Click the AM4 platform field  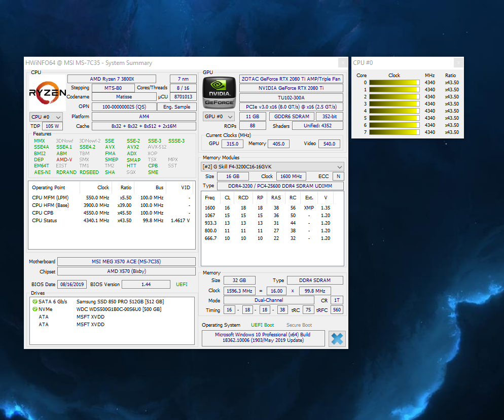144,117
